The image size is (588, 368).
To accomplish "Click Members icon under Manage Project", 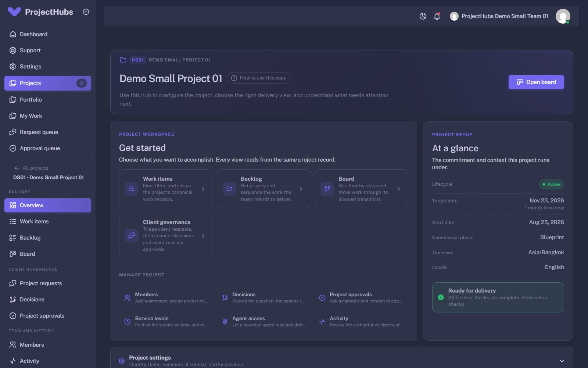I will (x=128, y=298).
